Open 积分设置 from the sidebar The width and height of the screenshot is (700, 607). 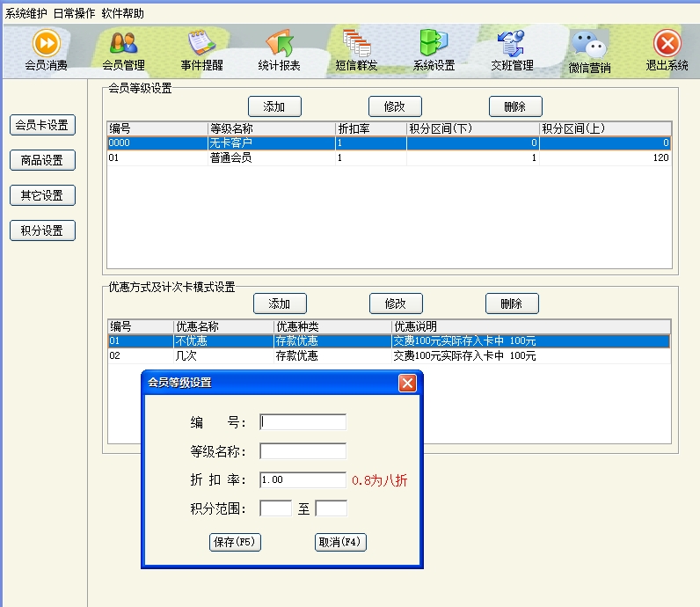42,230
